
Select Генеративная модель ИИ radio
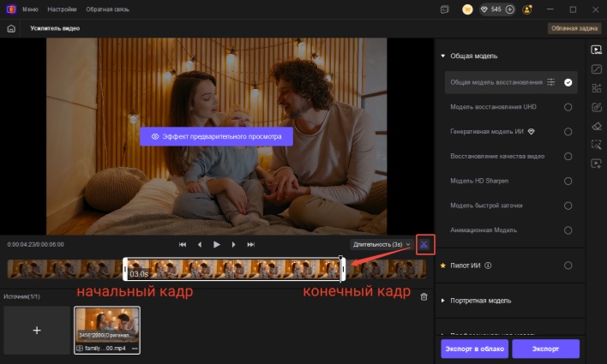[x=568, y=132]
